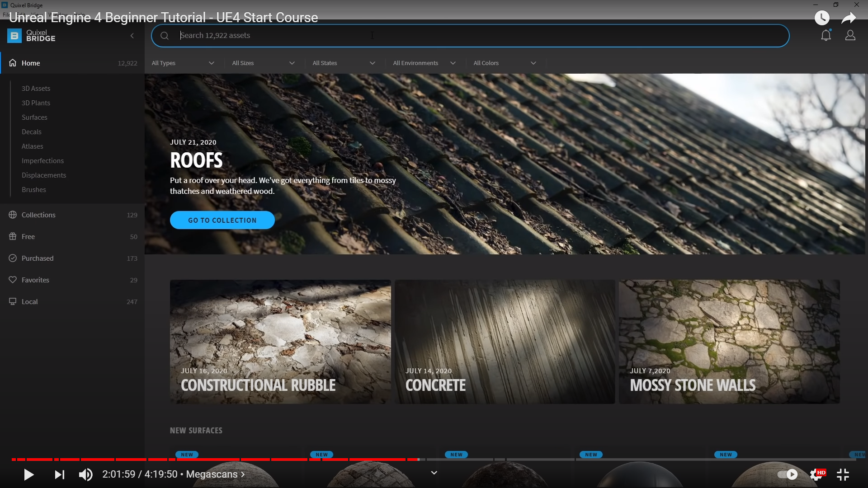This screenshot has width=868, height=488.
Task: Expand the All Types filter dropdown
Action: pyautogui.click(x=183, y=63)
